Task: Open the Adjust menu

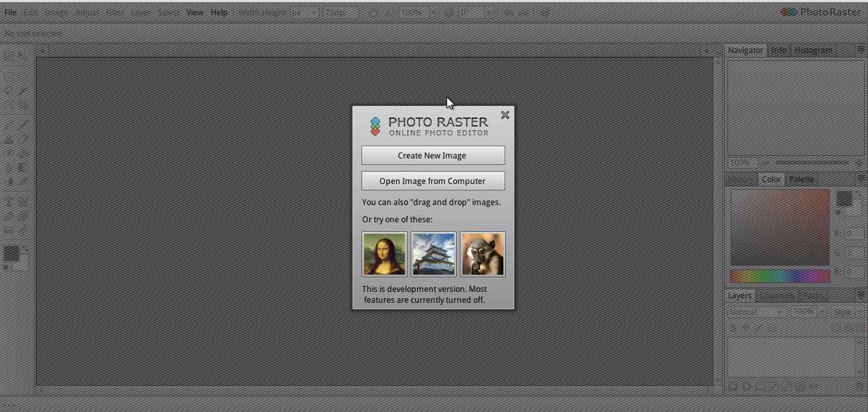Action: click(x=87, y=12)
